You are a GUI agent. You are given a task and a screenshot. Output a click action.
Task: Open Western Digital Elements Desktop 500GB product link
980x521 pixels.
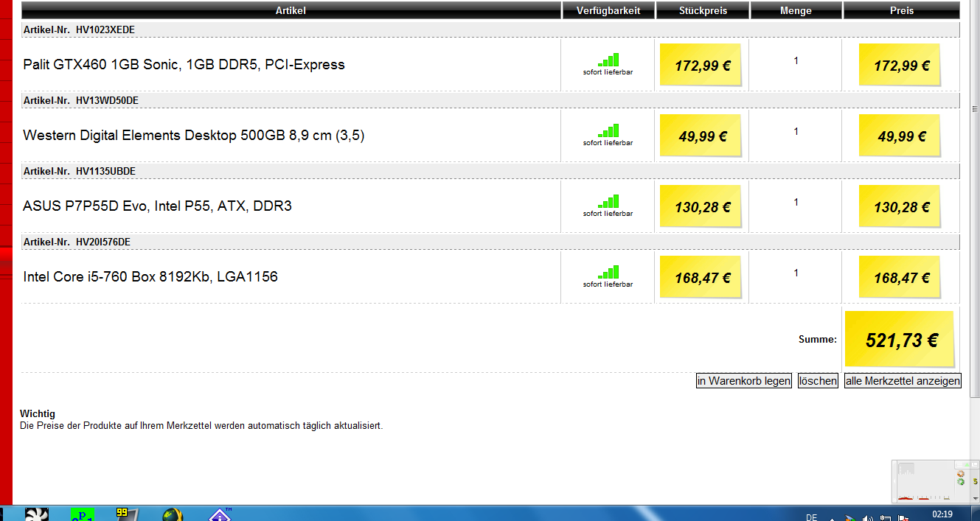tap(194, 136)
